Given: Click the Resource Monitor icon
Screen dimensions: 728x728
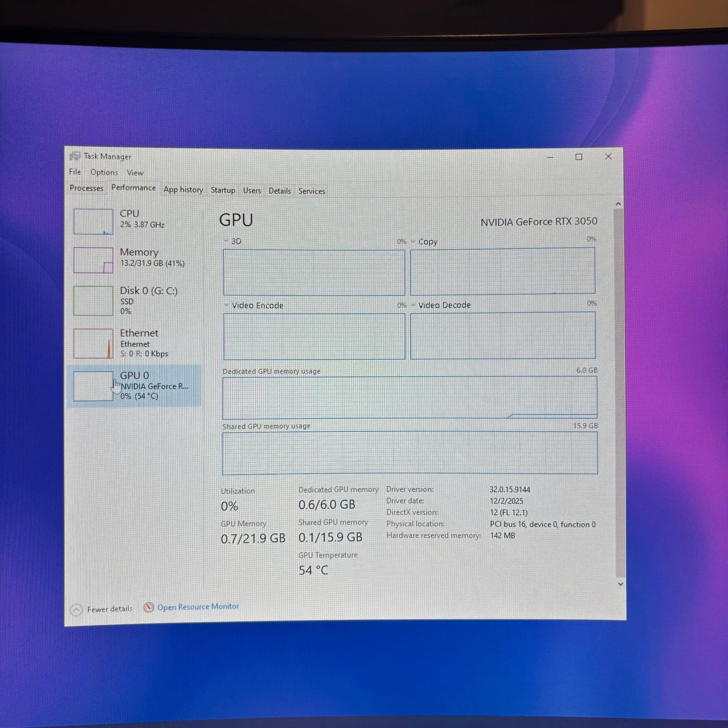Looking at the screenshot, I should click(149, 607).
